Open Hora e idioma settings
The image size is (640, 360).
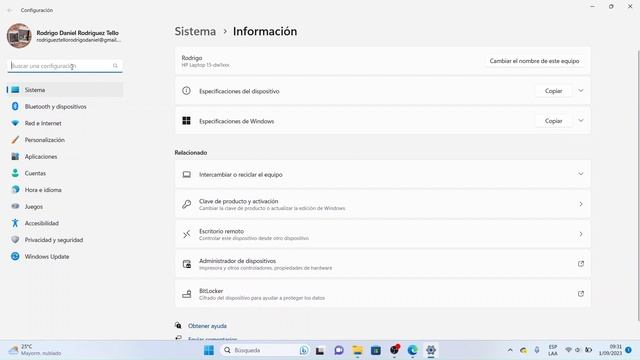(x=65, y=190)
